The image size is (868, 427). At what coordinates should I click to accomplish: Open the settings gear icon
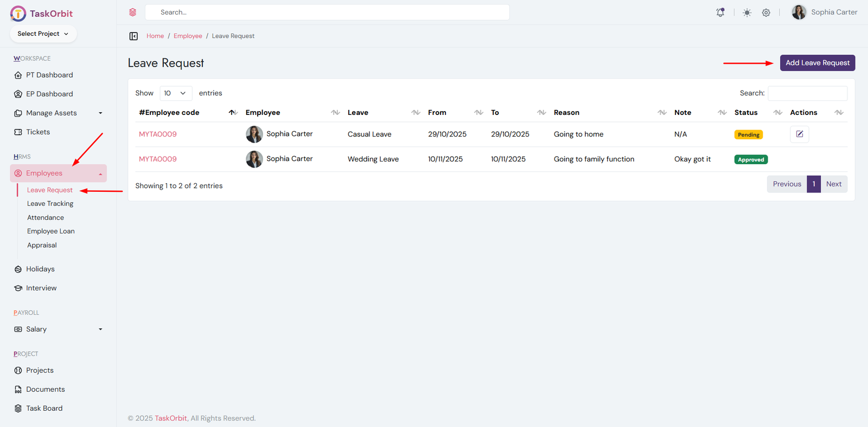coord(766,12)
